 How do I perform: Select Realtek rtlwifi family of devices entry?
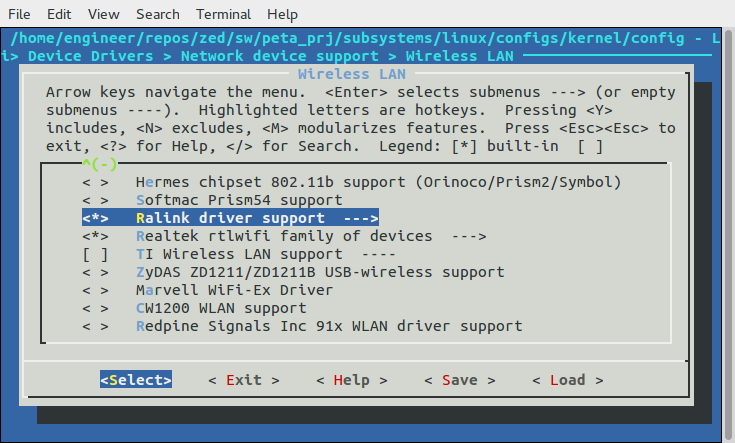(284, 236)
